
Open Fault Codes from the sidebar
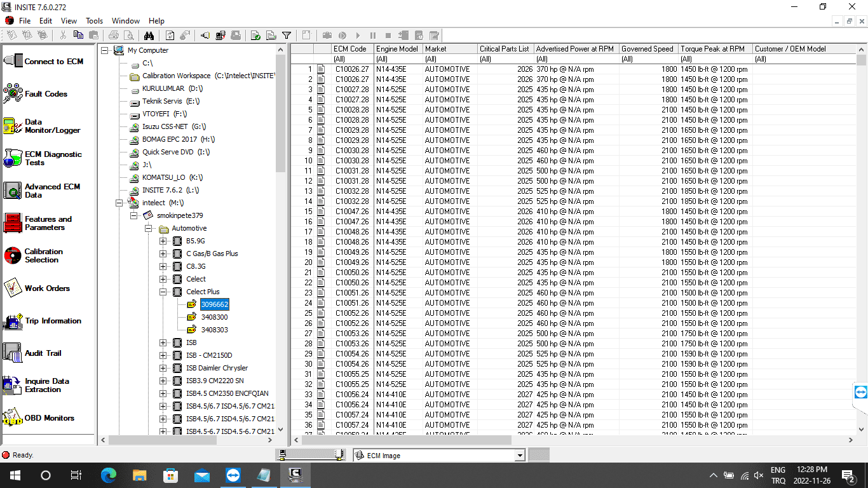tap(45, 94)
